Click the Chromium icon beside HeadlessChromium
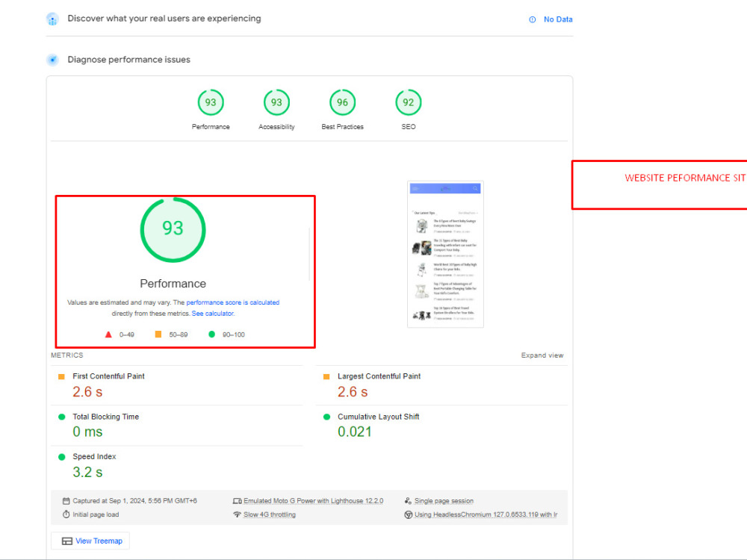 408,514
